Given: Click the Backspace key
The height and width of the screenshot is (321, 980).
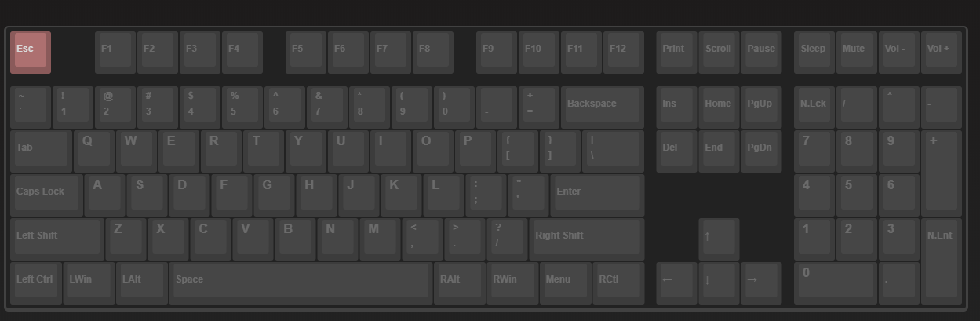Looking at the screenshot, I should coord(603,108).
